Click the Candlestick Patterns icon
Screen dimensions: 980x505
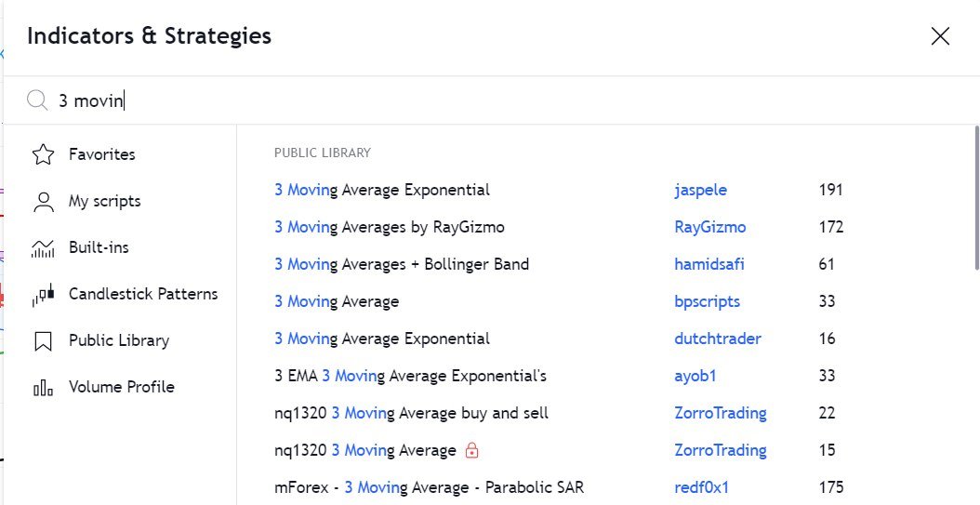43,295
